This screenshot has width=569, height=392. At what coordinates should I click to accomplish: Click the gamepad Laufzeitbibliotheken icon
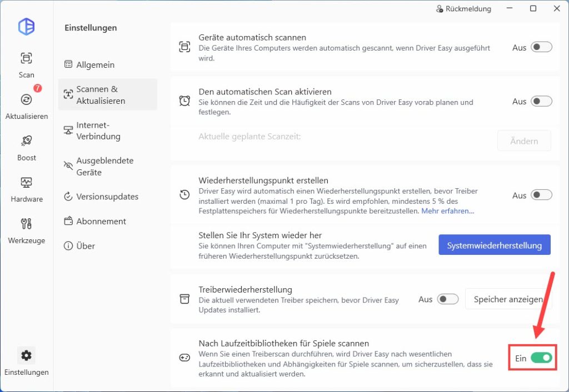184,358
